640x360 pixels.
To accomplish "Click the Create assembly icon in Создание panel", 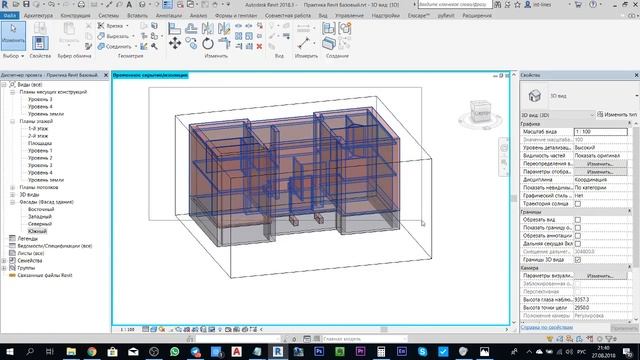I will click(329, 29).
